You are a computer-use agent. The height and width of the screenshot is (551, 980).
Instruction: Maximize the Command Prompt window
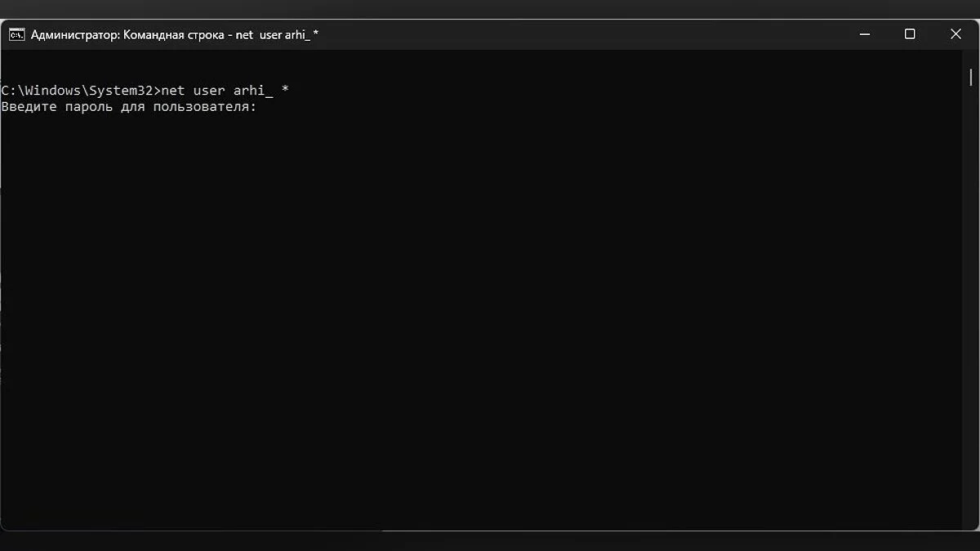pos(910,34)
